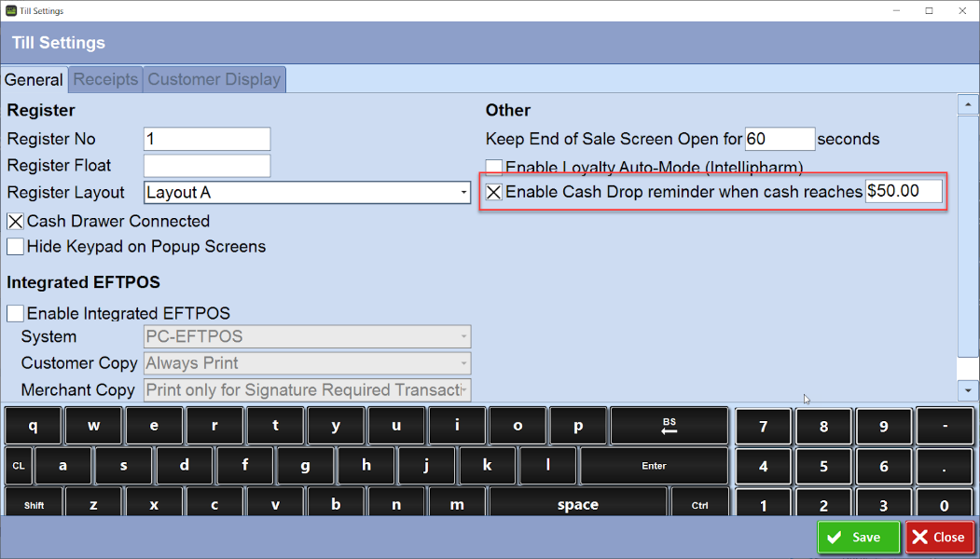Switch to the Customer Display tab
This screenshot has width=980, height=559.
[x=214, y=80]
